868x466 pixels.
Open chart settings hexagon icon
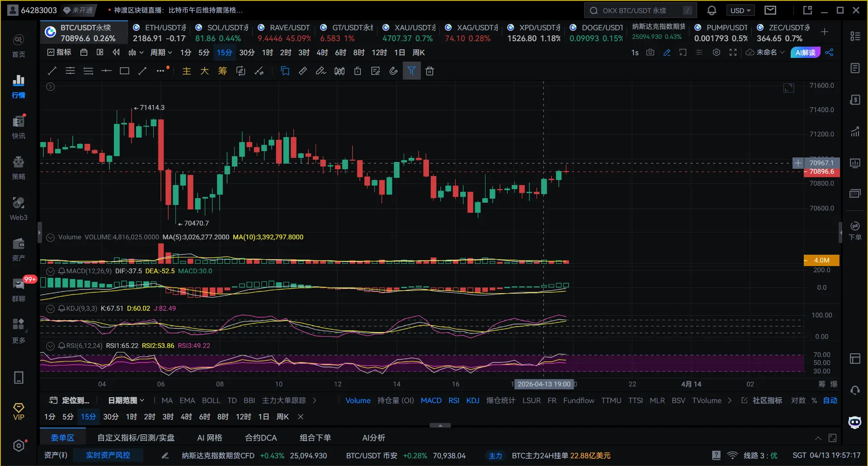tap(717, 52)
